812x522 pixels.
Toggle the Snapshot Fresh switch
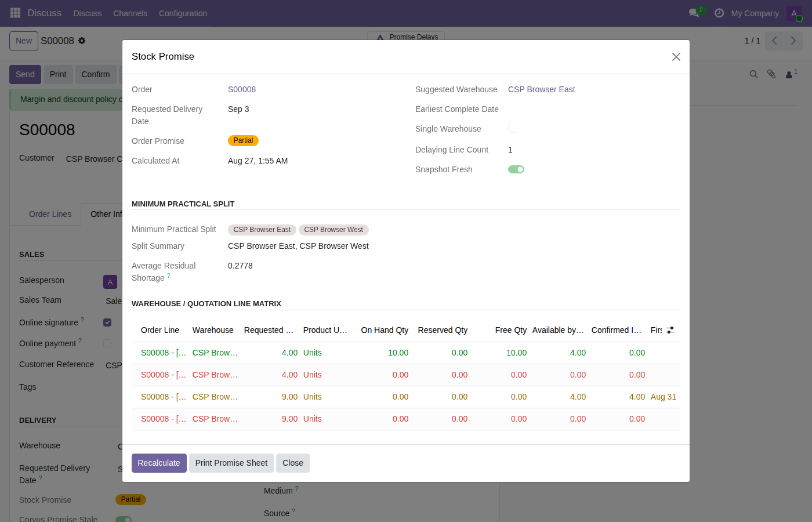coord(516,169)
